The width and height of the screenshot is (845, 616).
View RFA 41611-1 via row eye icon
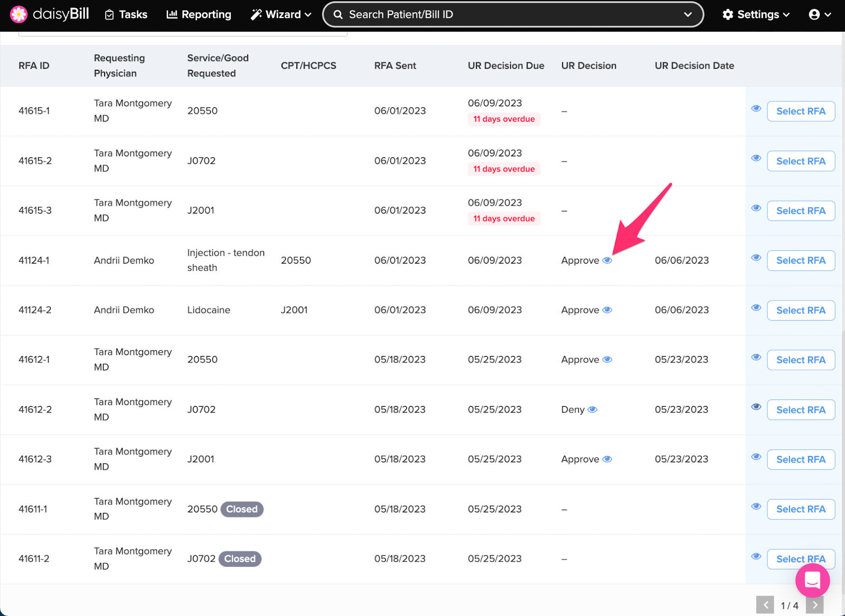pyautogui.click(x=756, y=506)
